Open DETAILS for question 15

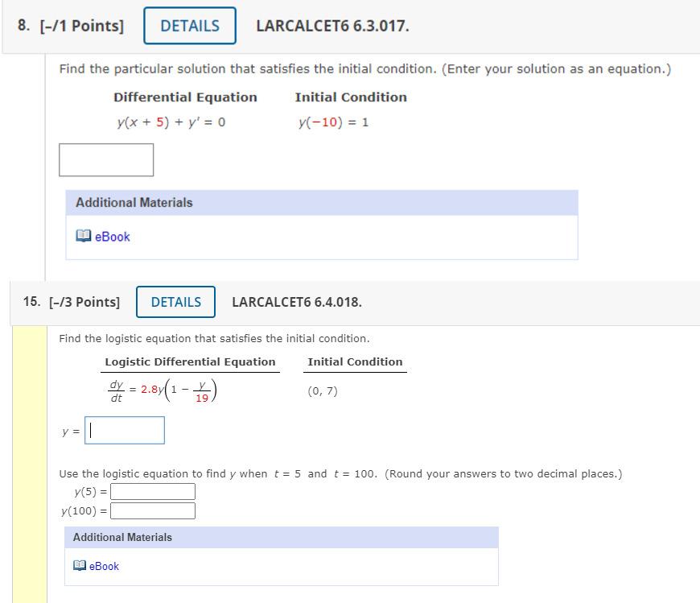click(175, 302)
